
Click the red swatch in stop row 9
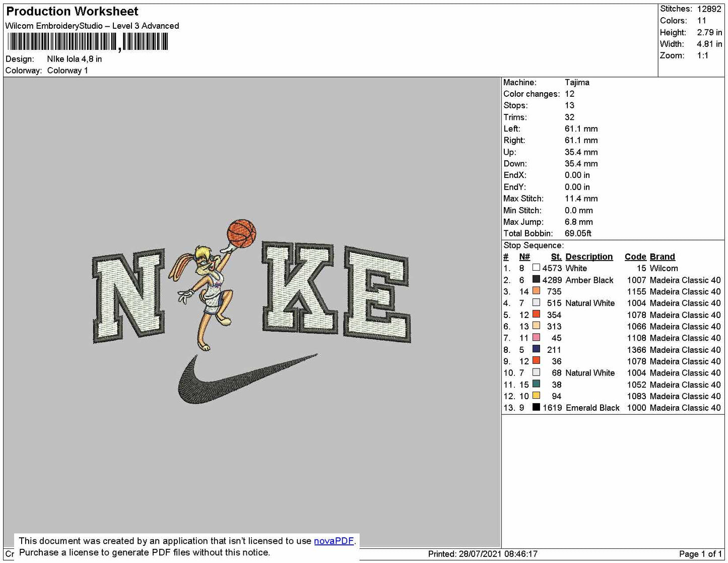(536, 361)
